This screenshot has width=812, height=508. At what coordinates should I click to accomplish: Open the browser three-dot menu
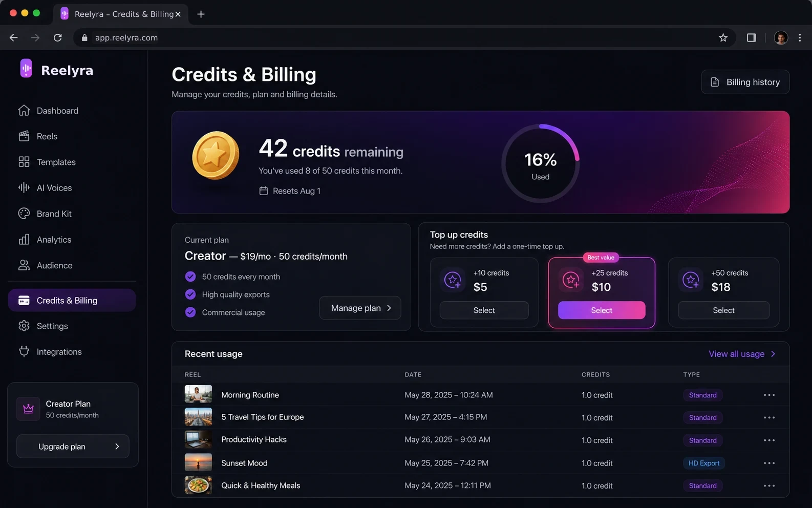click(x=800, y=37)
